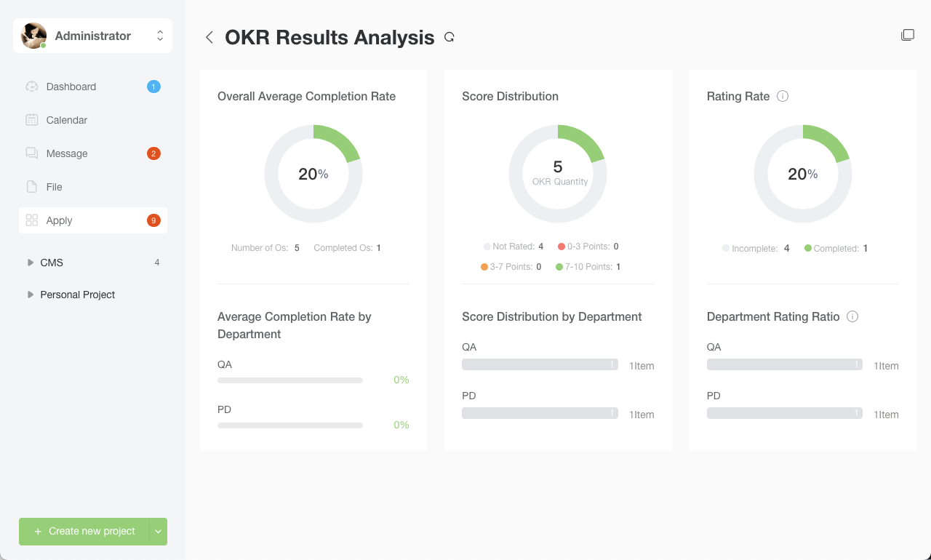The height and width of the screenshot is (560, 931).
Task: Refresh the OKR Results Analysis data
Action: pyautogui.click(x=449, y=37)
